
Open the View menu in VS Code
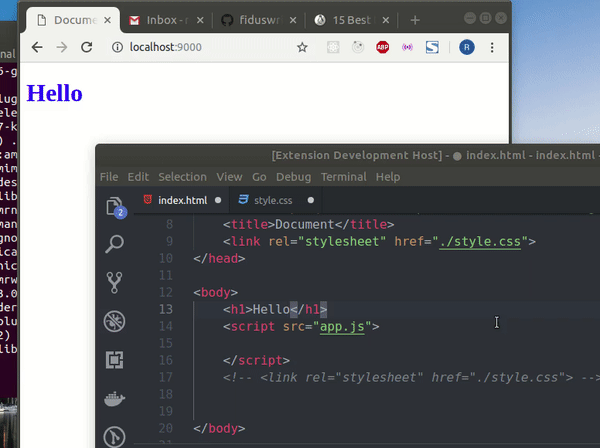click(229, 177)
